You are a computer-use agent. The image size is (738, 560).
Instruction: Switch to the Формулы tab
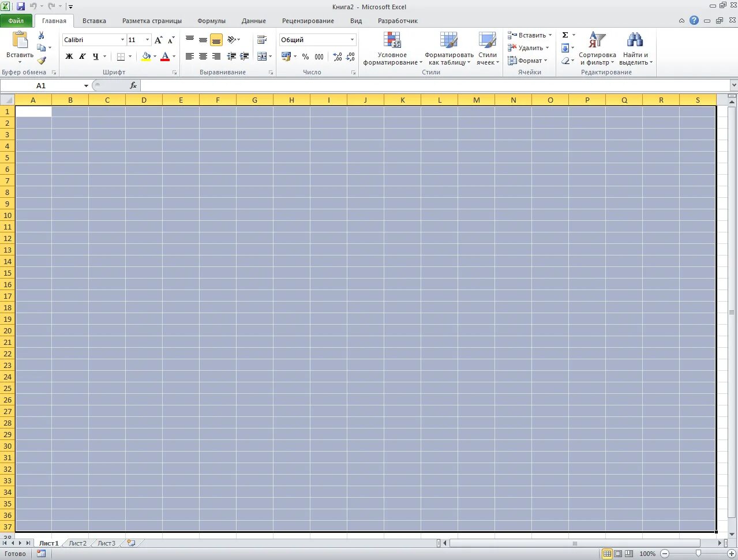[211, 21]
